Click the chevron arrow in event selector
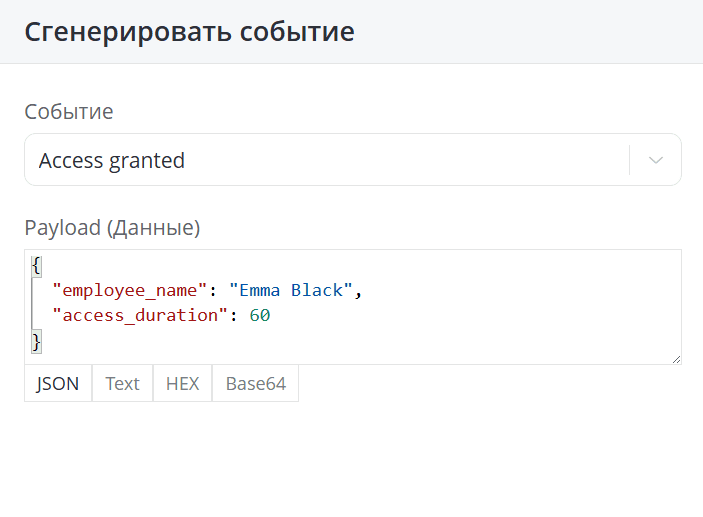This screenshot has height=517, width=703. pos(655,160)
